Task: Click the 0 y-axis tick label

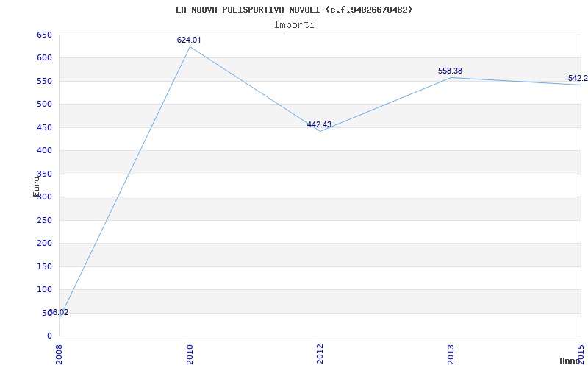Action: (x=49, y=336)
